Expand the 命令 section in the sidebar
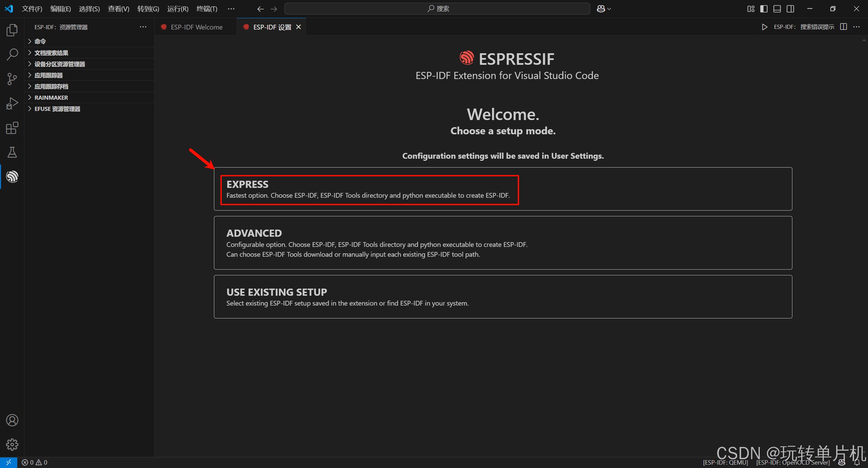The width and height of the screenshot is (868, 468). pos(41,41)
